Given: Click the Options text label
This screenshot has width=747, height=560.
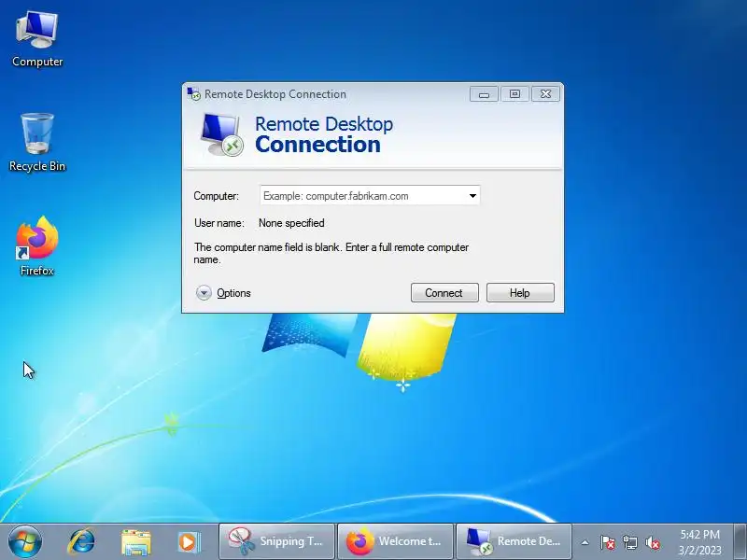Looking at the screenshot, I should click(233, 293).
